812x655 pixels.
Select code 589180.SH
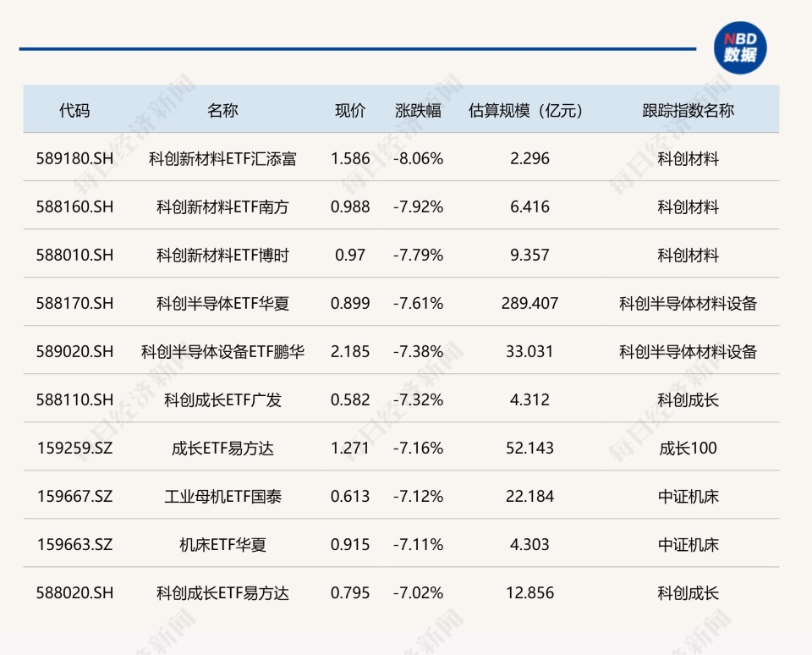coord(74,158)
